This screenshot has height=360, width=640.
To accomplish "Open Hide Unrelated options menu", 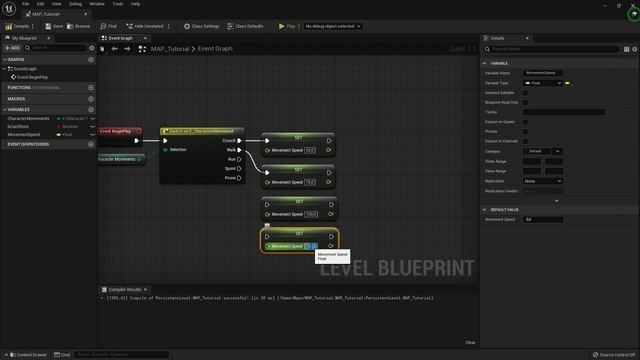I will 169,26.
